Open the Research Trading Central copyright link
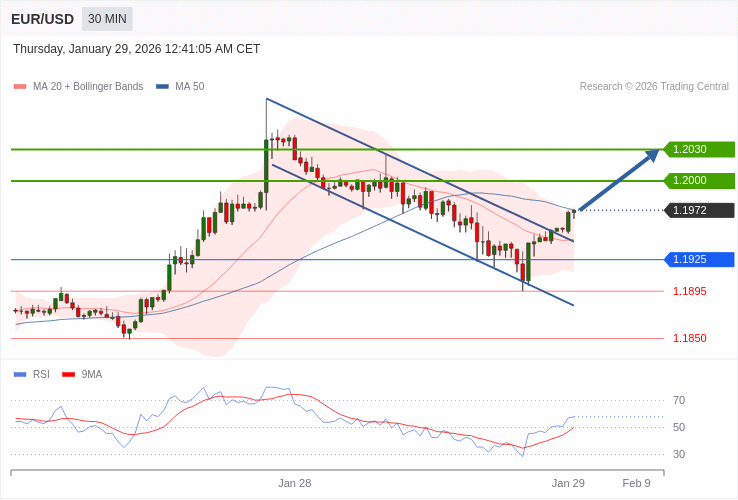Image resolution: width=738 pixels, height=500 pixels. pyautogui.click(x=653, y=87)
